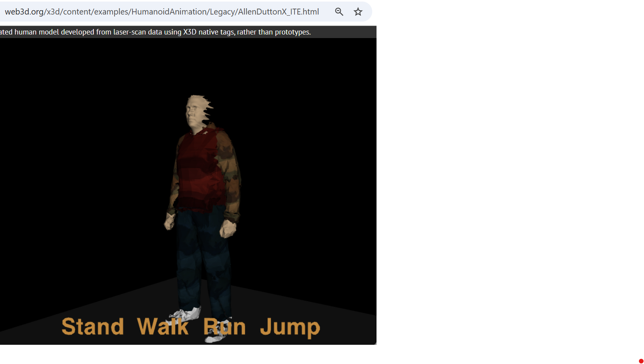Click the resize handle at the canvas corner
The width and height of the screenshot is (644, 364).
pyautogui.click(x=375, y=343)
